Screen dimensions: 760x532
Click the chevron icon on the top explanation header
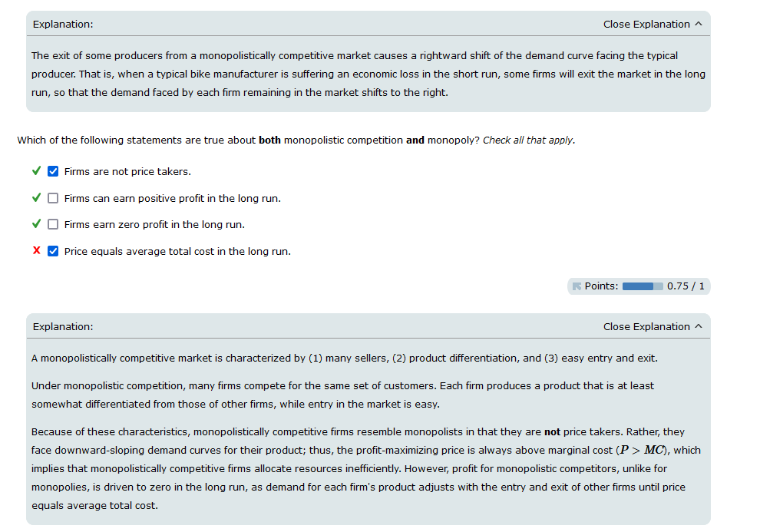coord(698,24)
